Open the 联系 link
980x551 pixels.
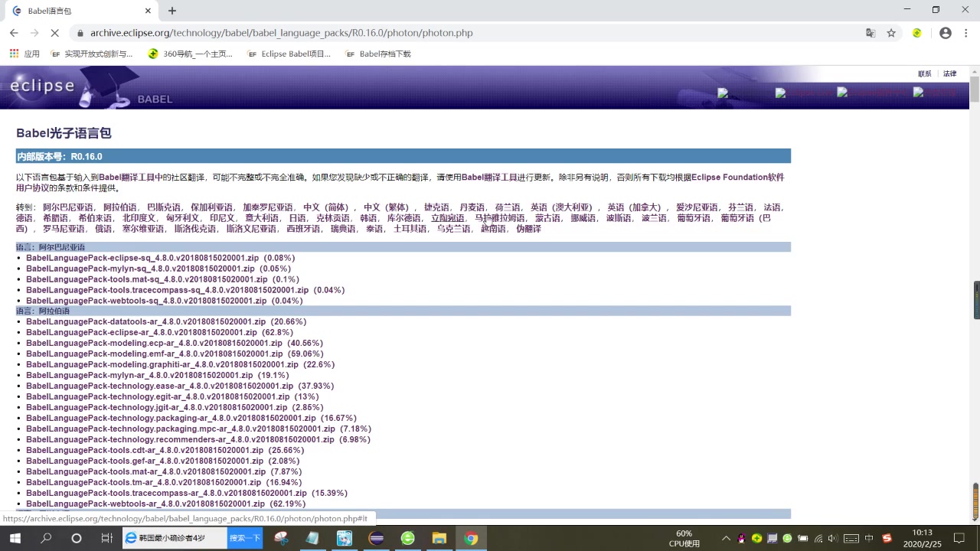pyautogui.click(x=925, y=74)
